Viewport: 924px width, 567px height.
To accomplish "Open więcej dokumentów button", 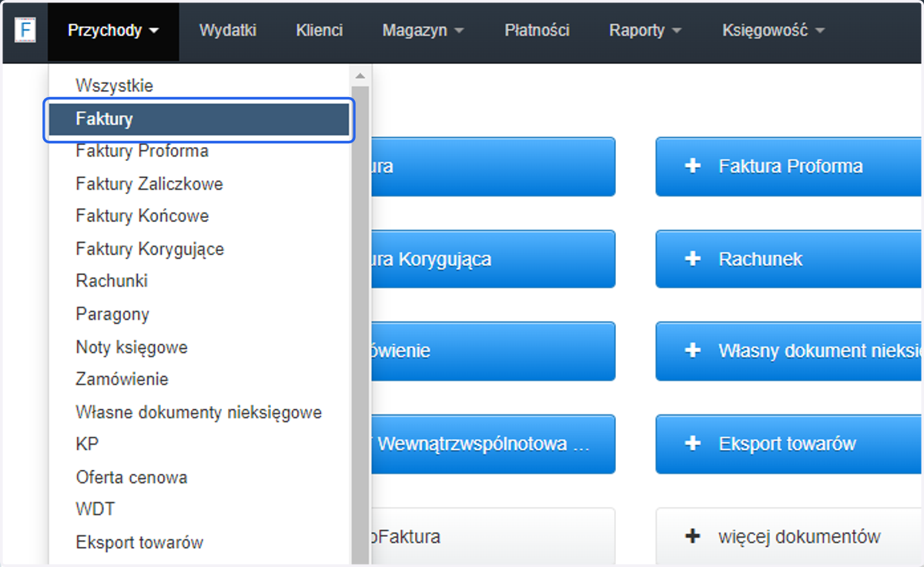I will tap(789, 537).
